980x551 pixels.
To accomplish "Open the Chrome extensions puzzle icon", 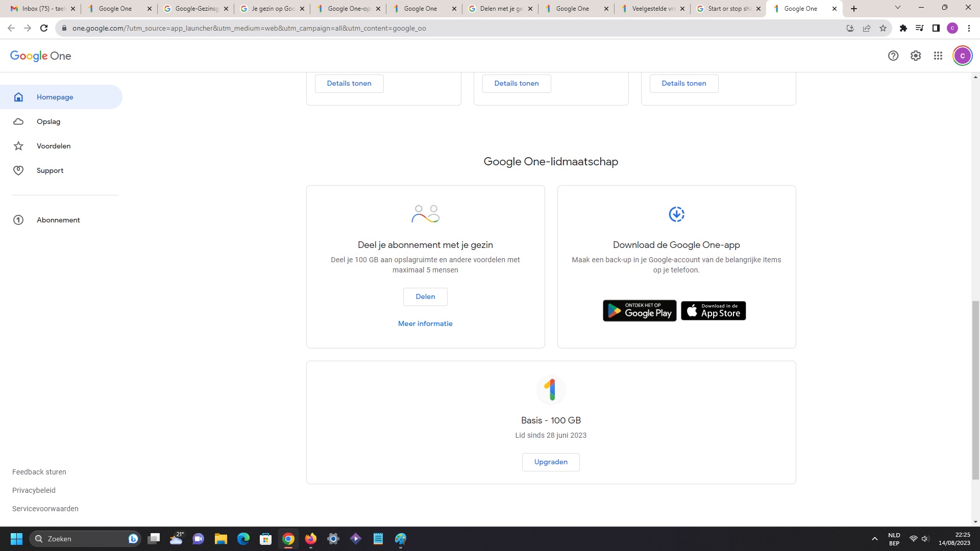I will tap(903, 28).
